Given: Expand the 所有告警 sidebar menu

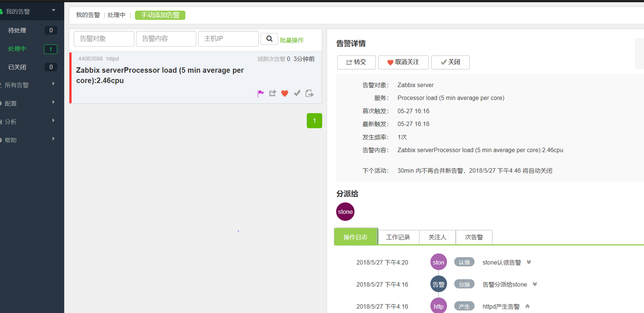Looking at the screenshot, I should (x=53, y=84).
